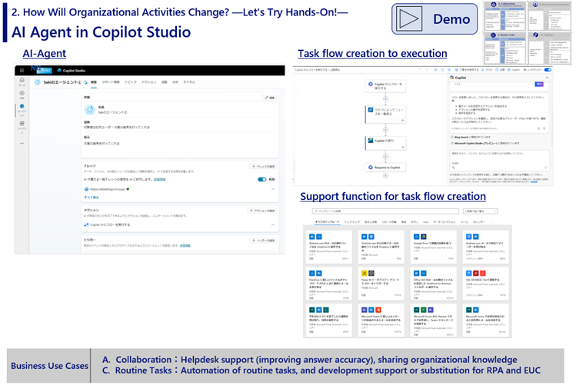Switch to the Topics tab
576x392 pixels.
point(131,82)
